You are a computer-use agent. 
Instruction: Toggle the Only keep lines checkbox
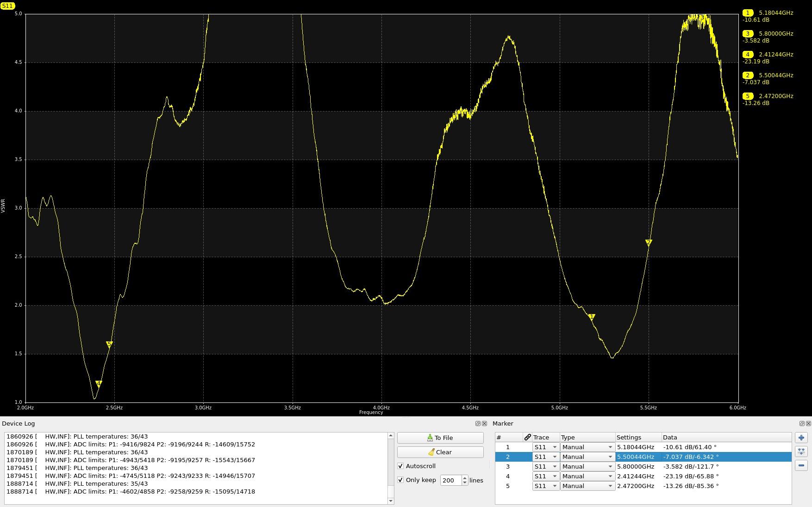pos(400,480)
